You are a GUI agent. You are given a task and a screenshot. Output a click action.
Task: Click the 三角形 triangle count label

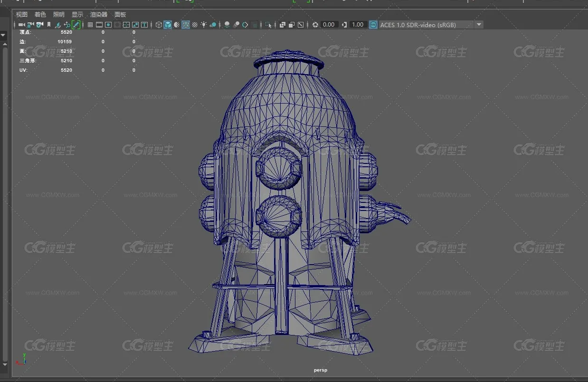tap(28, 61)
